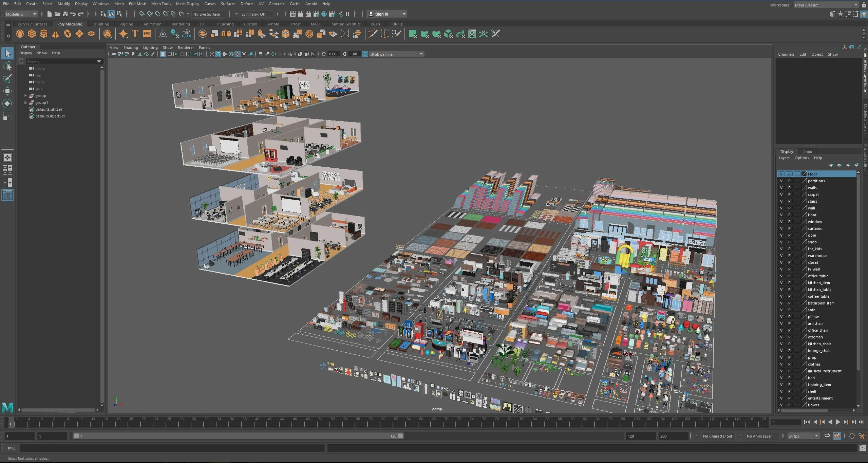
Task: Click the range slider bar handle at 120
Action: tap(400, 436)
